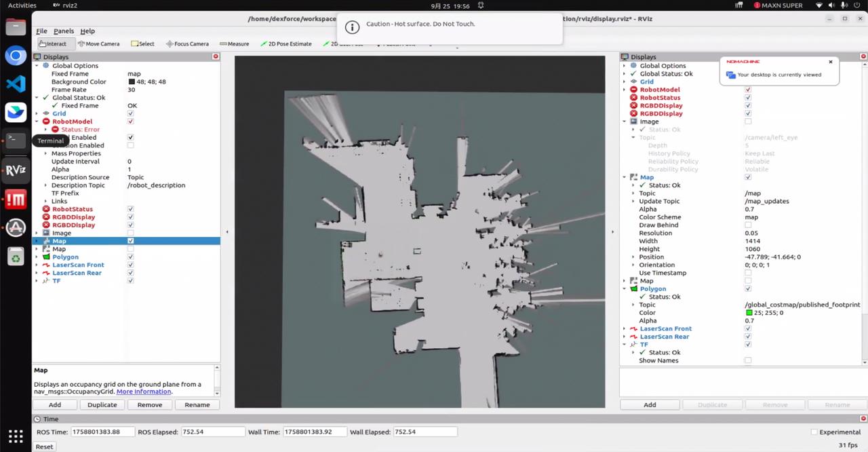Toggle the Grid checkbox in left Displays panel
The height and width of the screenshot is (452, 868).
130,113
